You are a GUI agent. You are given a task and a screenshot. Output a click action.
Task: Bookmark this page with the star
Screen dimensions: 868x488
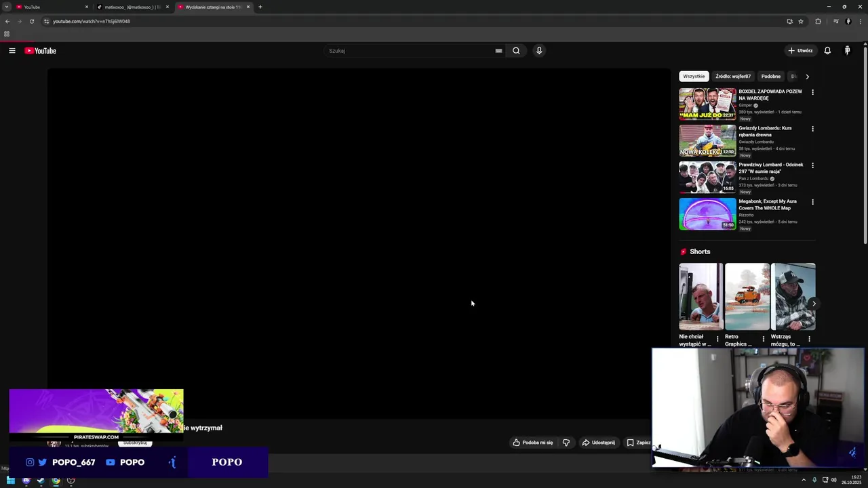(801, 21)
